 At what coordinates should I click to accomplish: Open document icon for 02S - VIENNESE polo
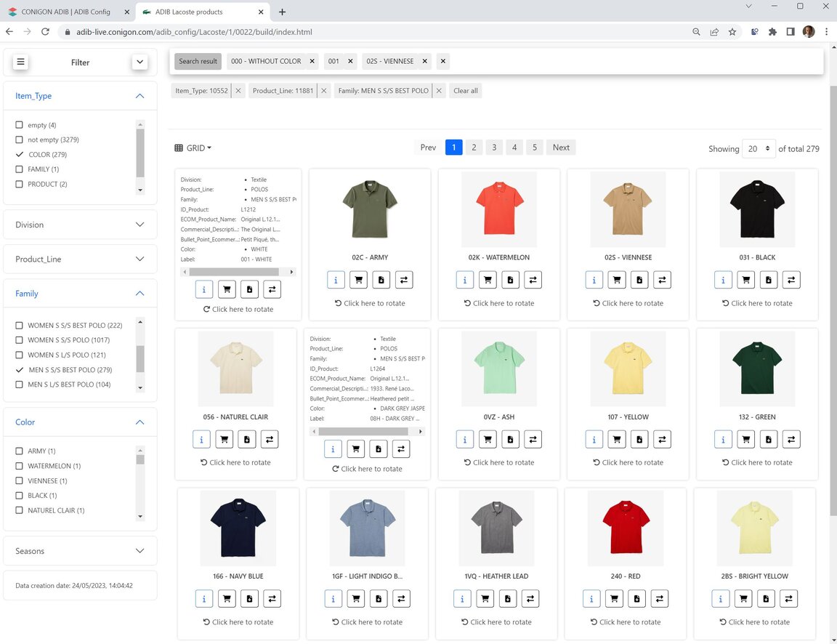pyautogui.click(x=639, y=280)
